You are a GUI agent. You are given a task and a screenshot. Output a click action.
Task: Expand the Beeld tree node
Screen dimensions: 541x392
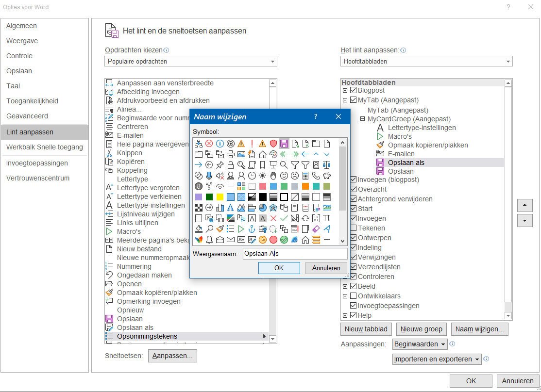point(345,287)
